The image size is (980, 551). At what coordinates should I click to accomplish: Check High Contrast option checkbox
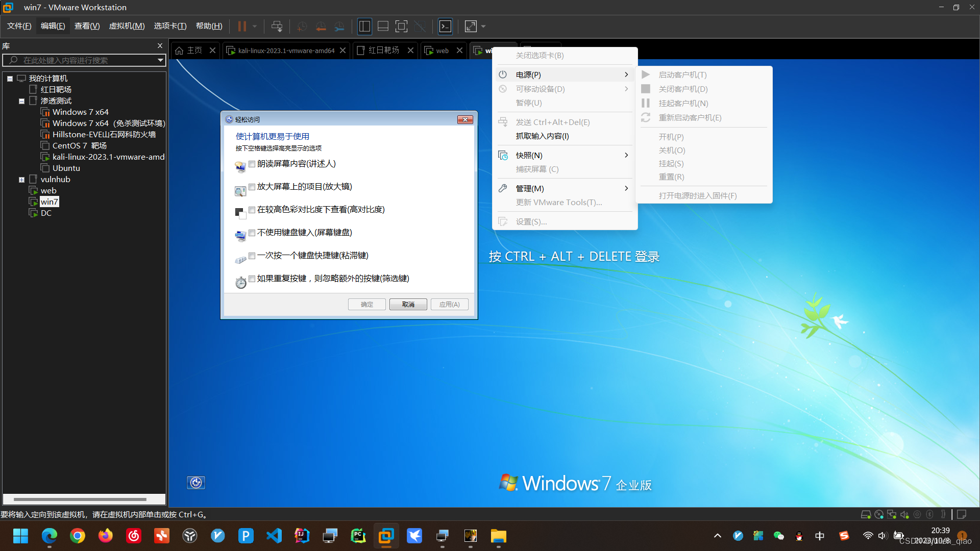252,210
